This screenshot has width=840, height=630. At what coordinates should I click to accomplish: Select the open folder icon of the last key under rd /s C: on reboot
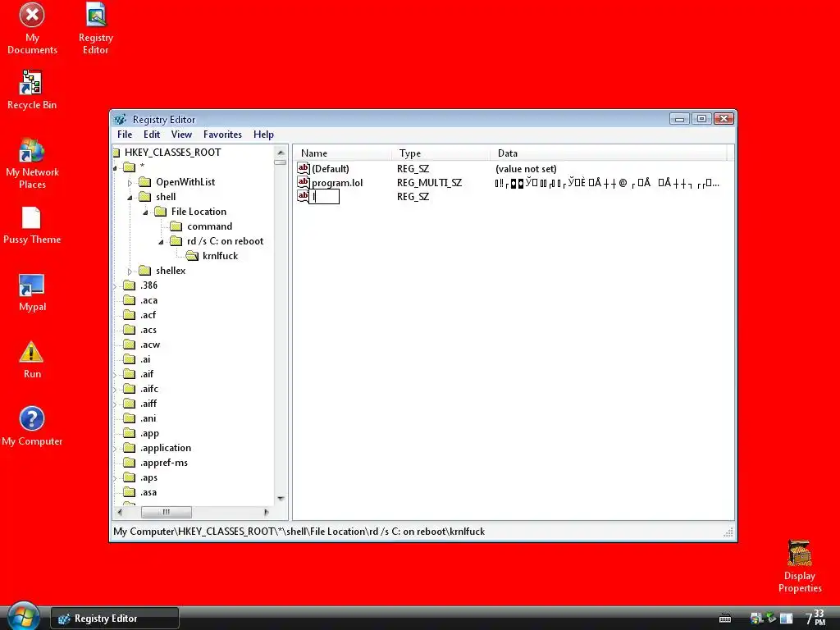(x=192, y=256)
